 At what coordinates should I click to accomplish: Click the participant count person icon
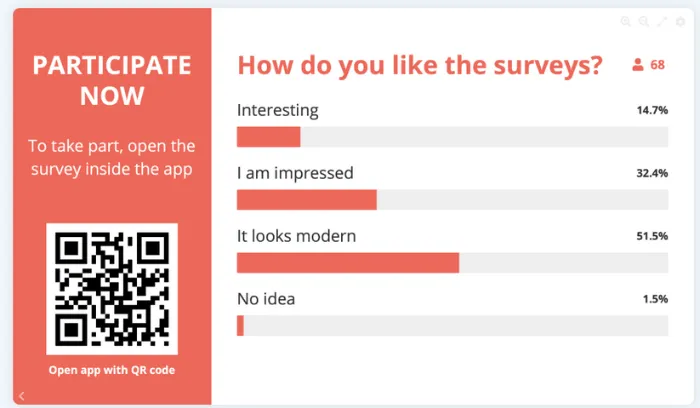tap(637, 66)
